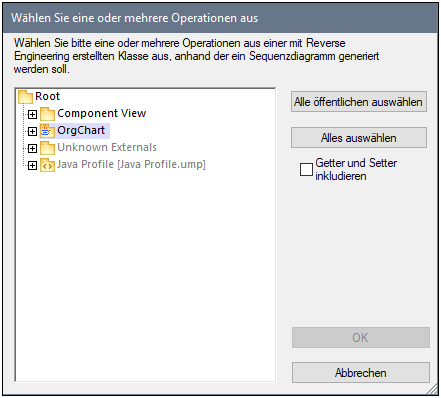Click the Unknown Externals folder icon
This screenshot has height=398, width=441.
47,148
